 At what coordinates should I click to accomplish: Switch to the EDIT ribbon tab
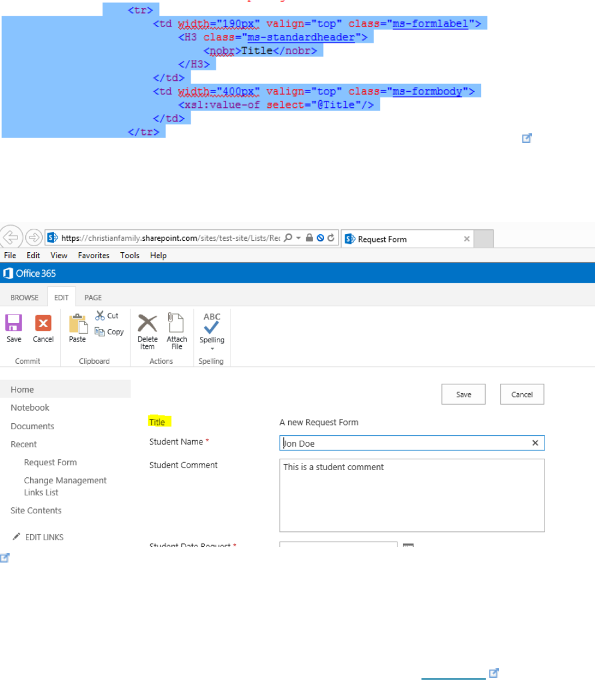62,297
